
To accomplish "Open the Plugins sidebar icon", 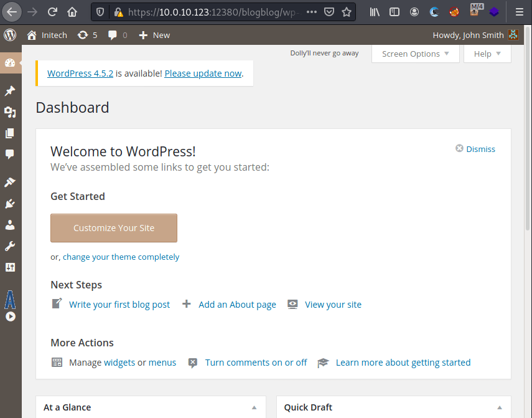I will tap(10, 204).
